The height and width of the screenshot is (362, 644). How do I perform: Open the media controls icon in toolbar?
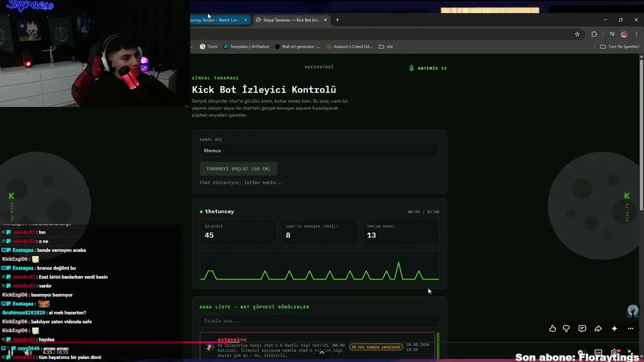pos(612,34)
